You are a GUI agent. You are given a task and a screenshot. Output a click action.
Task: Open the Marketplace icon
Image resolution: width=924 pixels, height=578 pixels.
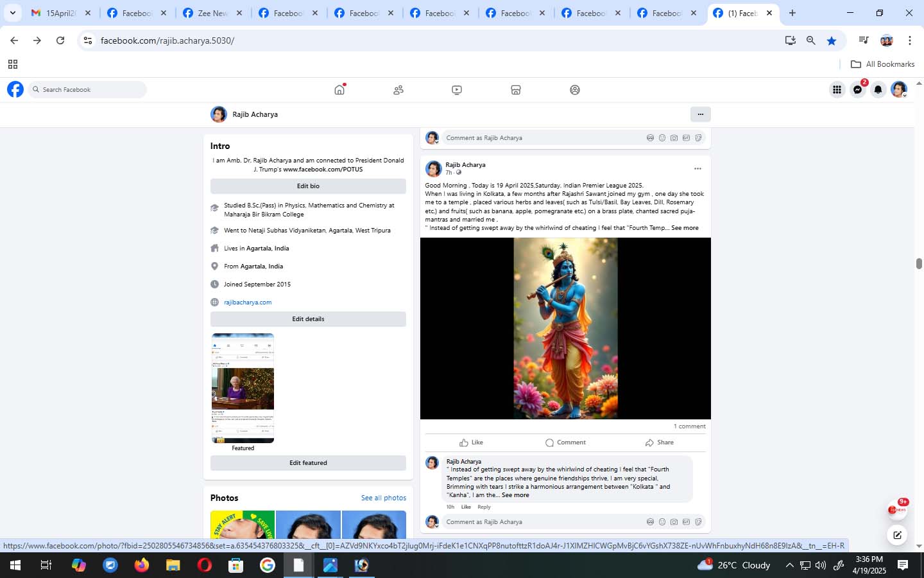pos(516,90)
